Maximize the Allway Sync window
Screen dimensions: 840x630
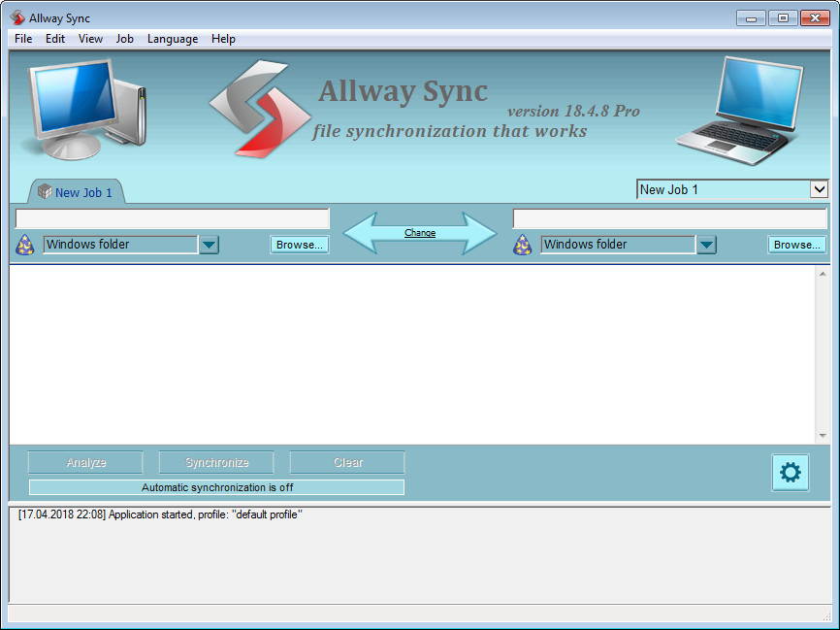783,18
